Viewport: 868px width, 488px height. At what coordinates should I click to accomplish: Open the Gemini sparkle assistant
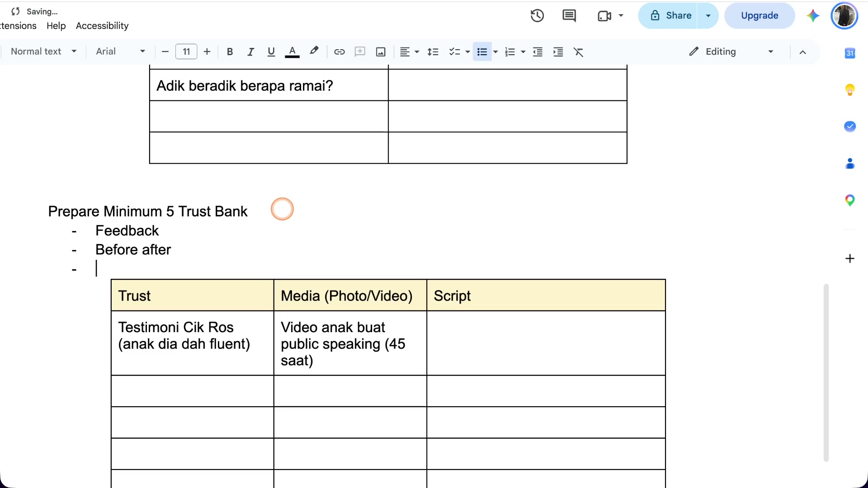[x=813, y=16]
